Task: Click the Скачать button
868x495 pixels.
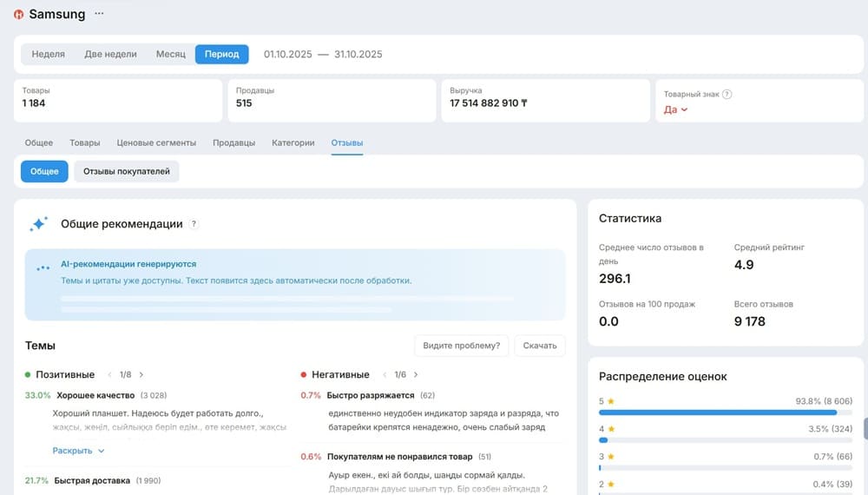Action: (540, 346)
